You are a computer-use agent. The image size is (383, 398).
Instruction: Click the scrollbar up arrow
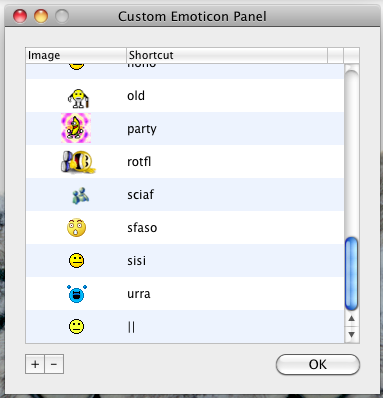click(351, 319)
